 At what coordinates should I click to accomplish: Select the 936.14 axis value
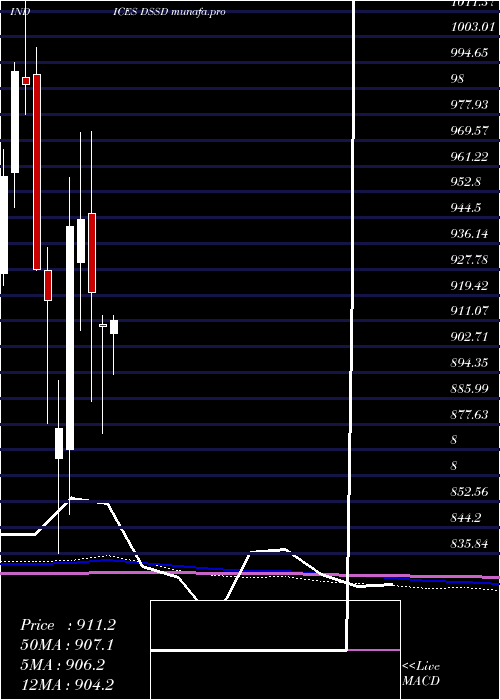(469, 234)
